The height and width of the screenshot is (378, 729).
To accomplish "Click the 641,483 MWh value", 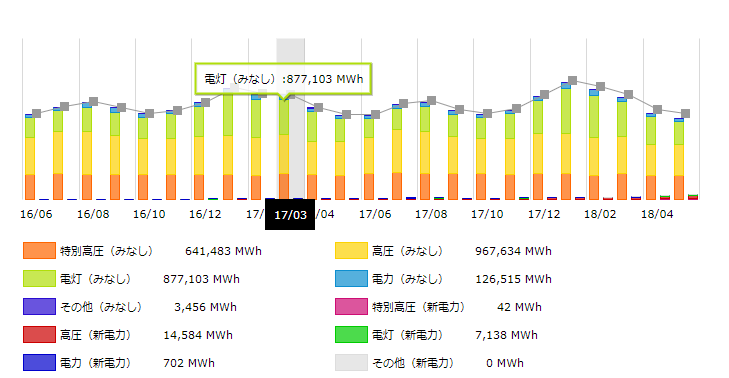I will (223, 251).
